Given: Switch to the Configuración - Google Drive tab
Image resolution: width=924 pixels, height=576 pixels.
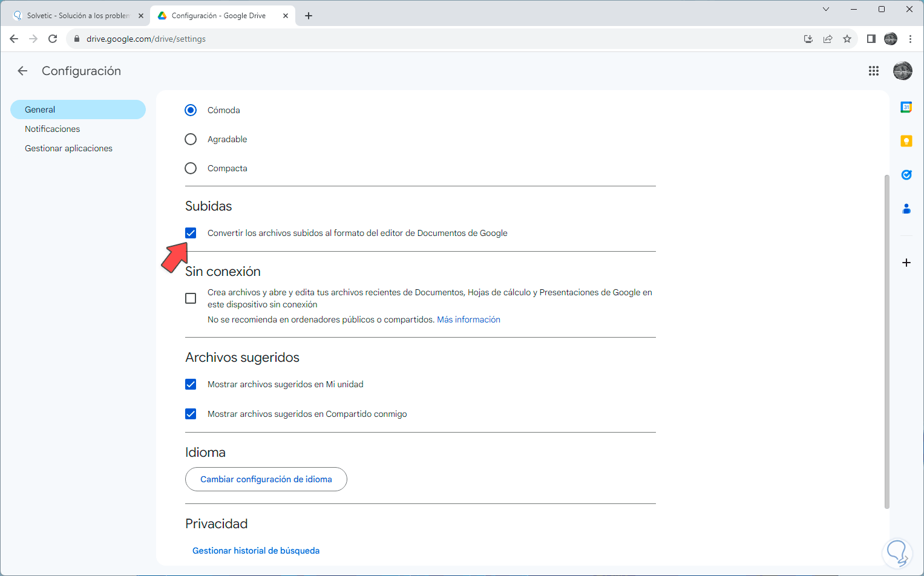Looking at the screenshot, I should click(222, 16).
